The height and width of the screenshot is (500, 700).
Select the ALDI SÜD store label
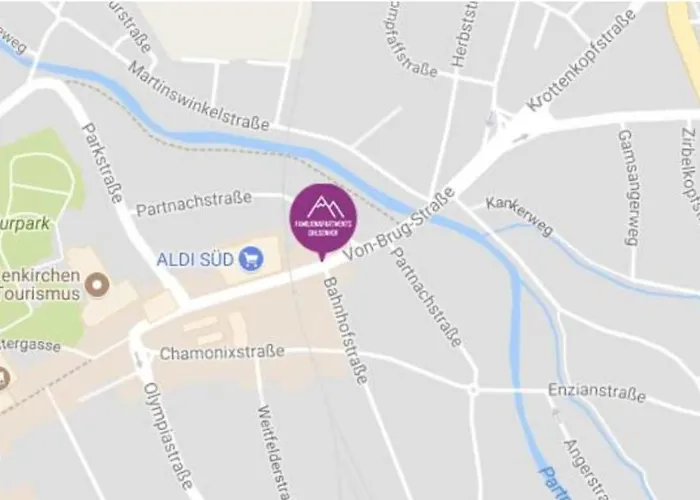[x=195, y=259]
